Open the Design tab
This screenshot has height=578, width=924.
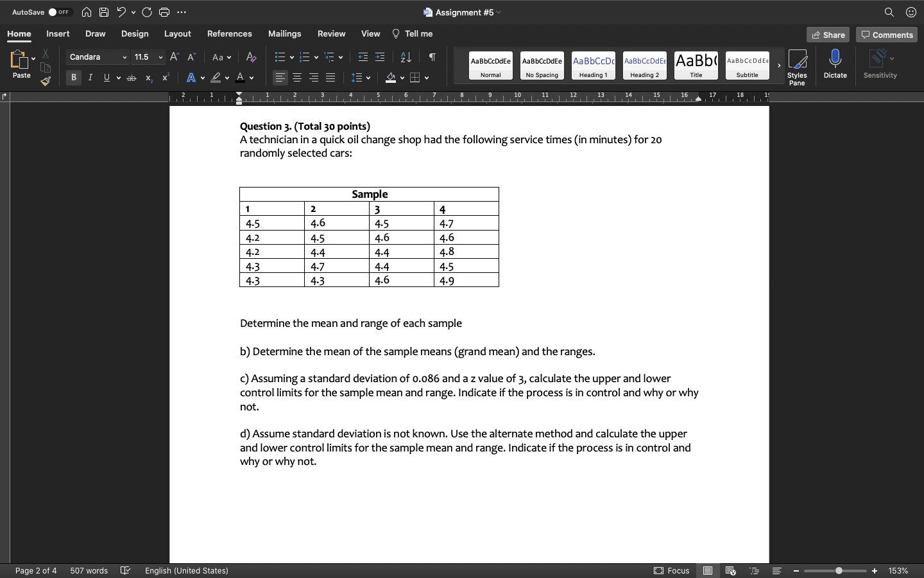135,33
